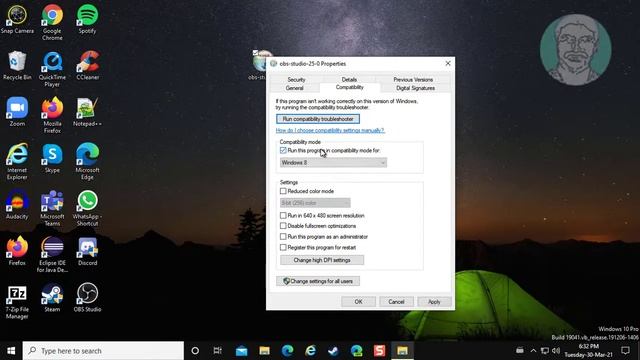Open Google Chrome desktop shortcut

(x=52, y=22)
